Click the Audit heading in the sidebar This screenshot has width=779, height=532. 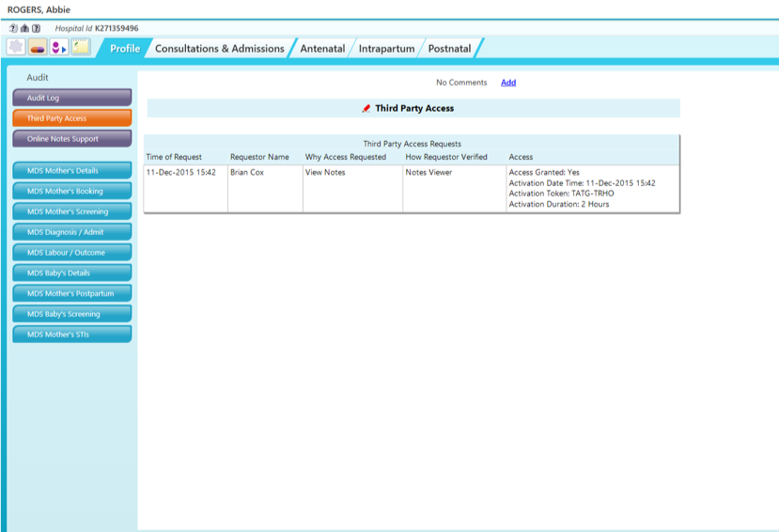[x=38, y=77]
